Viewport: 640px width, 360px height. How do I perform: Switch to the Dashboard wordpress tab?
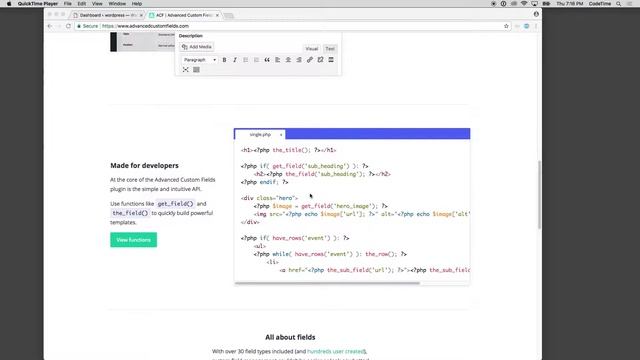(107, 16)
